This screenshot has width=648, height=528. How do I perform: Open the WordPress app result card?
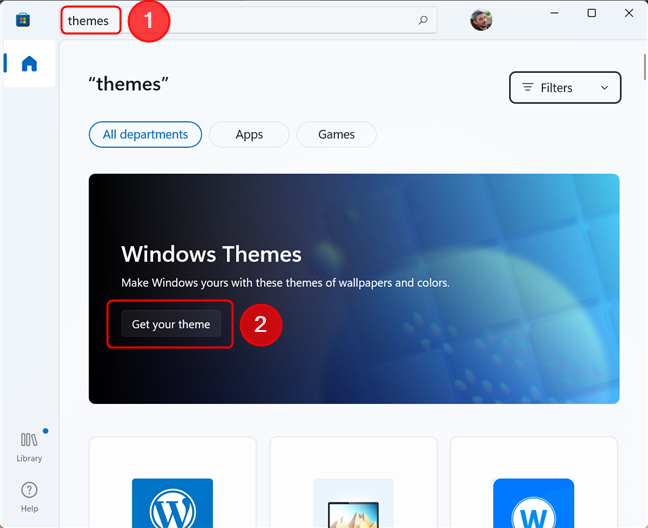tap(173, 482)
